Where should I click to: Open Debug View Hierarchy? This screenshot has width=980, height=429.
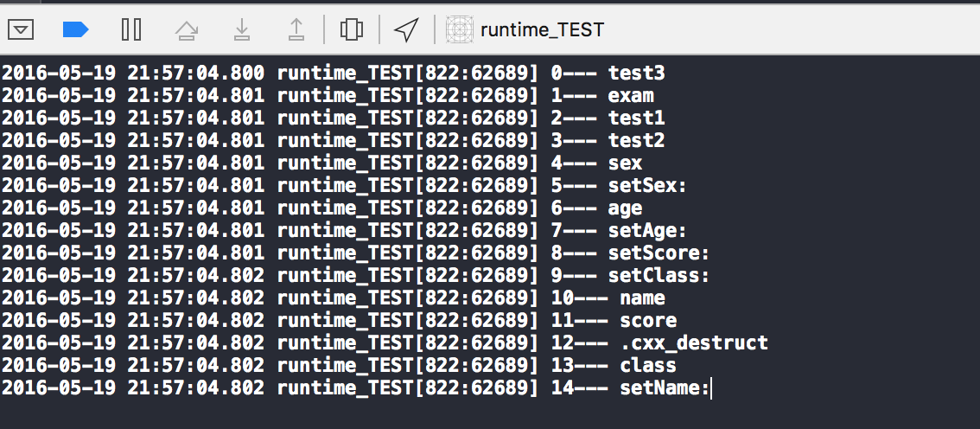tap(351, 29)
